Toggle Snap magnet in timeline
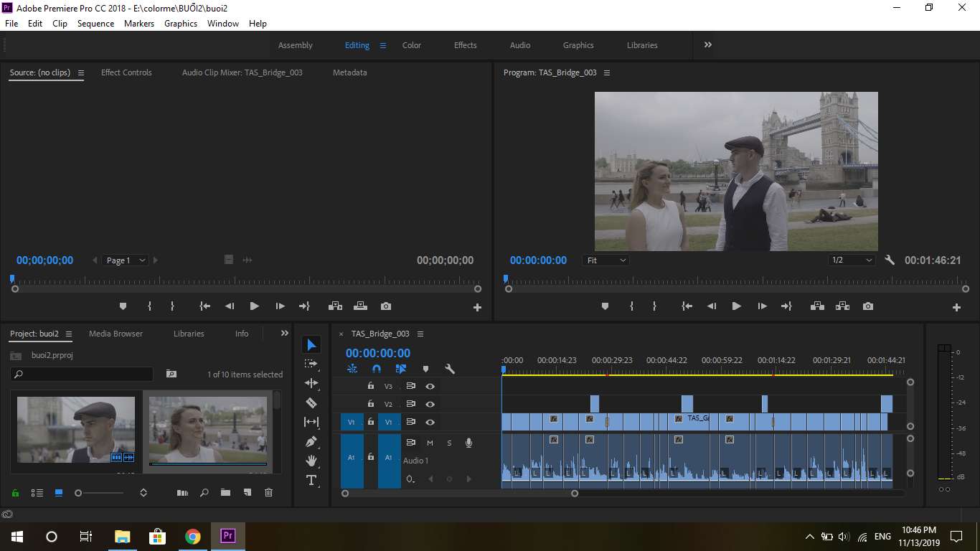The height and width of the screenshot is (551, 980). coord(377,369)
